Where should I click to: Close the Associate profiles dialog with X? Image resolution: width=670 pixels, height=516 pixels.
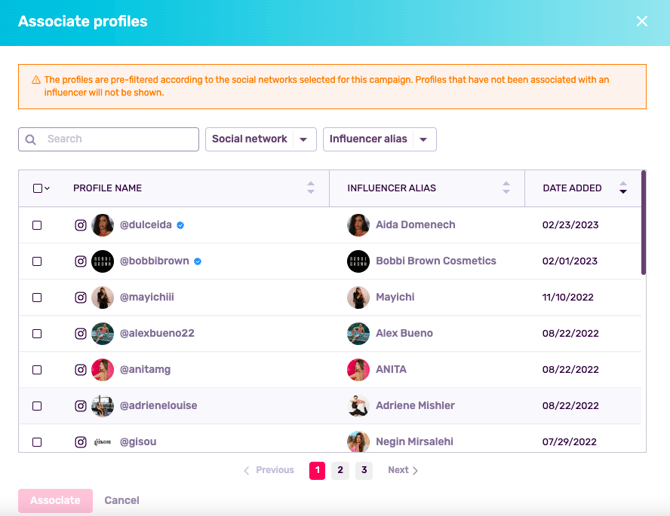click(642, 21)
